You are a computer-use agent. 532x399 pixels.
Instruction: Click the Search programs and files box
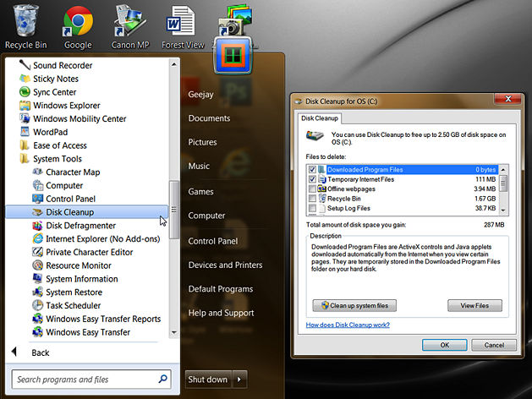click(85, 380)
